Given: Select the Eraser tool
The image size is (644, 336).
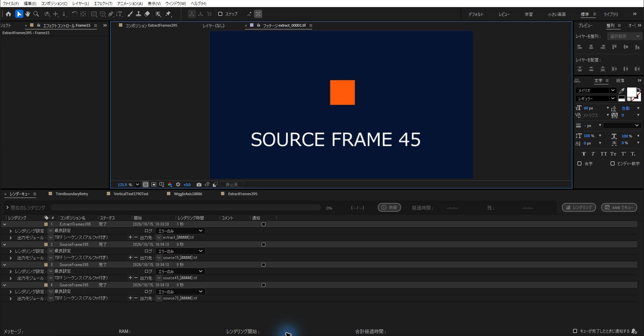Looking at the screenshot, I should [147, 14].
